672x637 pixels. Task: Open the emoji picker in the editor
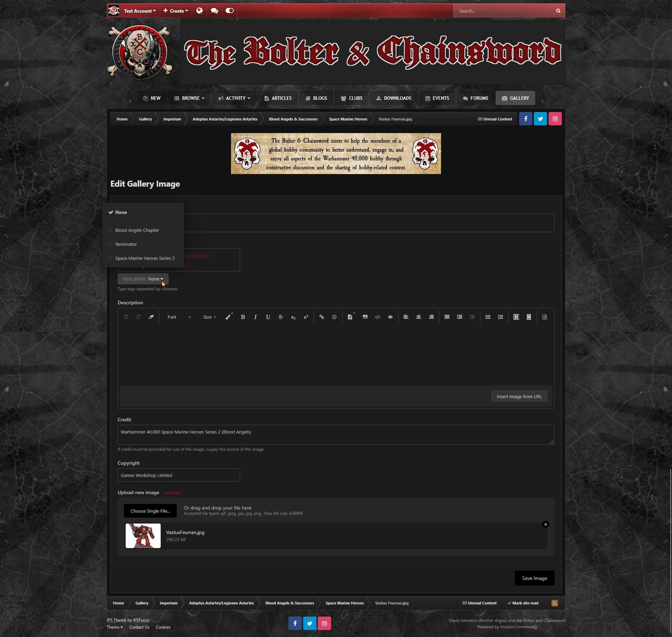point(334,317)
